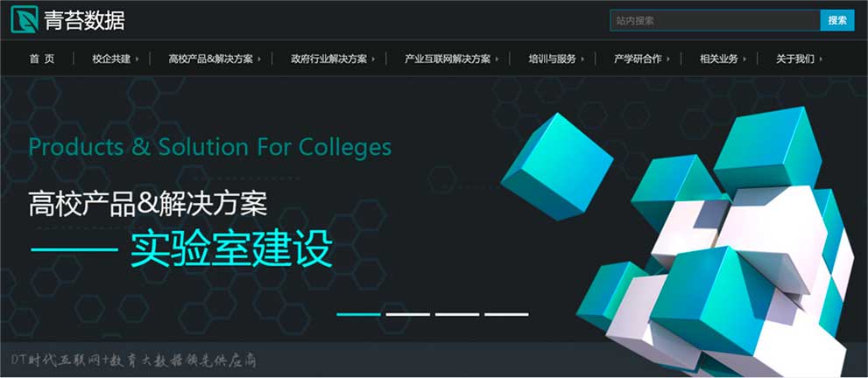Expand the 校企共建 dropdown arrow

[x=137, y=59]
